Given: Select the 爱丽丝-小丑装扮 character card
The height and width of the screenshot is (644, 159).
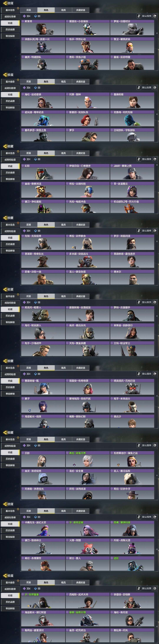Looking at the screenshot, I should pos(87,28).
